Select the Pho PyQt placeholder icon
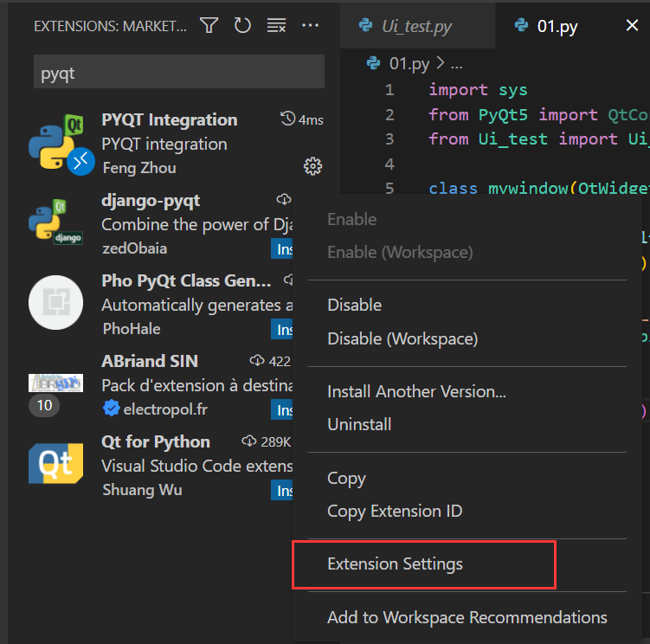Viewport: 650px width, 644px height. (x=56, y=302)
